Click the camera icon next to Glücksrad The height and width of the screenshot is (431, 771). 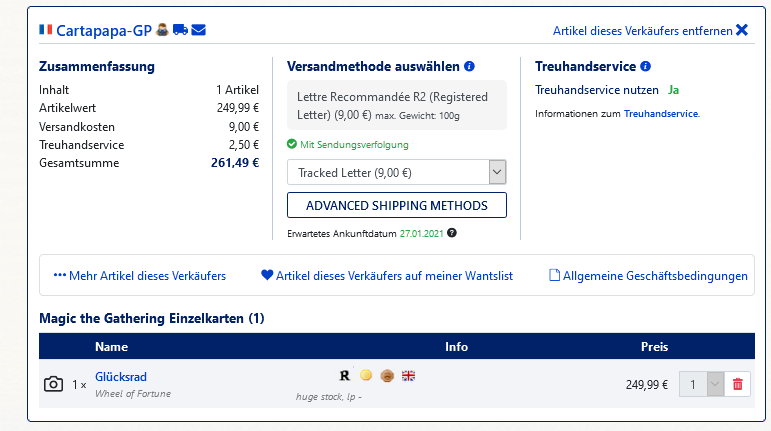point(53,384)
